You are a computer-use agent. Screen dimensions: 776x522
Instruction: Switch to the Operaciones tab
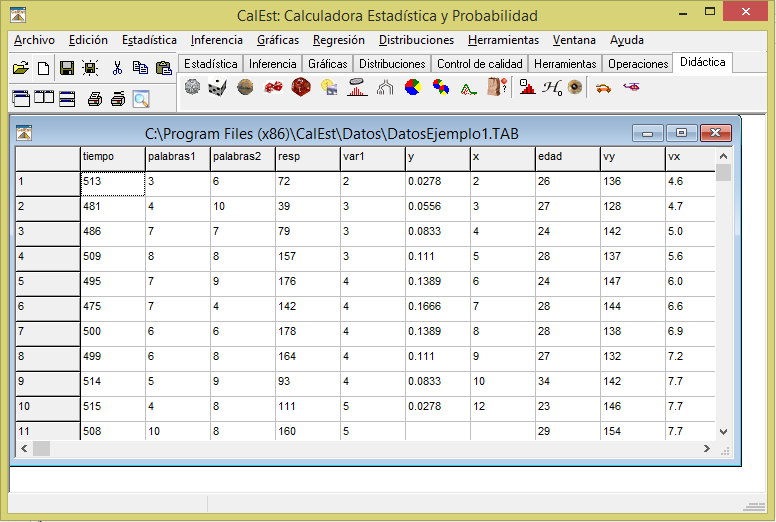point(638,64)
